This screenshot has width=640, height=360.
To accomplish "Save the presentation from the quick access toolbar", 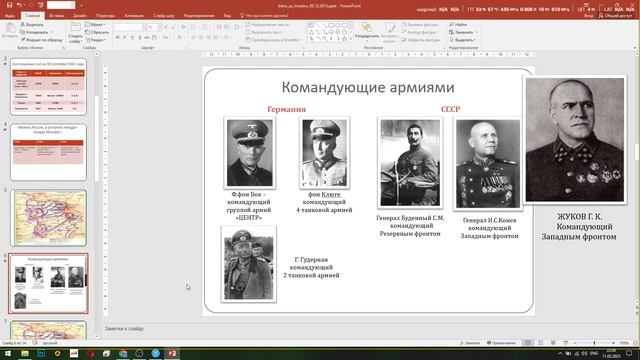I will [x=9, y=5].
